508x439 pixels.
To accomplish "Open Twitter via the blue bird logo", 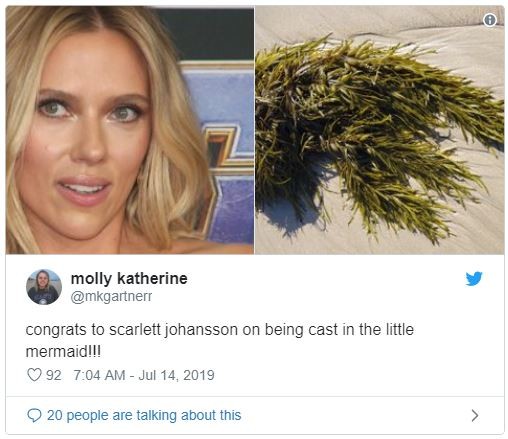I will 474,279.
